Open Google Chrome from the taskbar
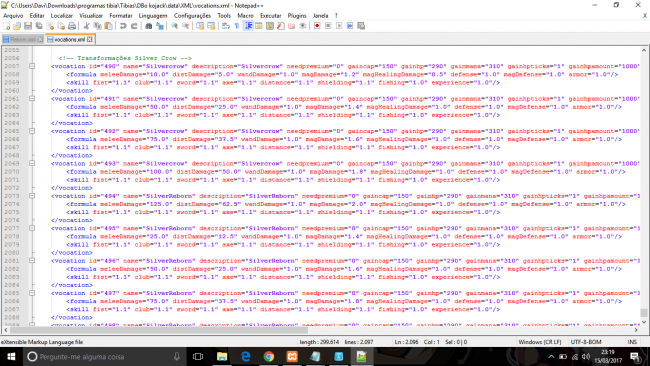Screen dimensions: 650x366 pos(269,356)
